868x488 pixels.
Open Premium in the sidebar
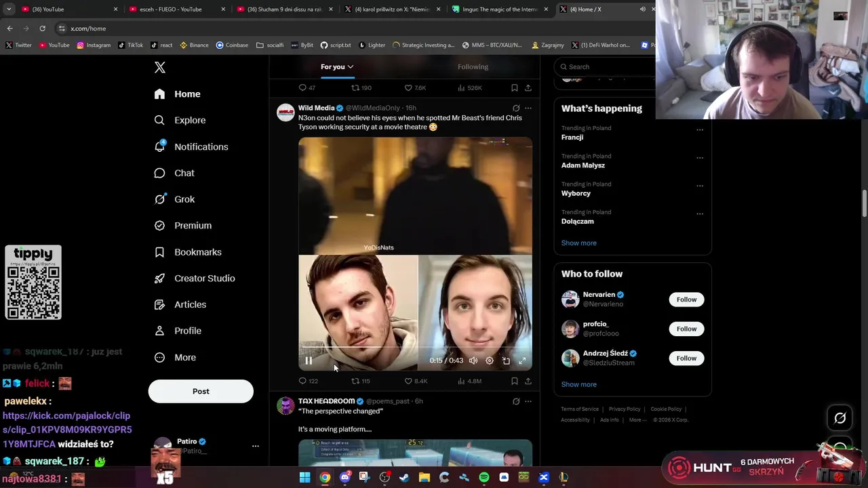coord(183,226)
